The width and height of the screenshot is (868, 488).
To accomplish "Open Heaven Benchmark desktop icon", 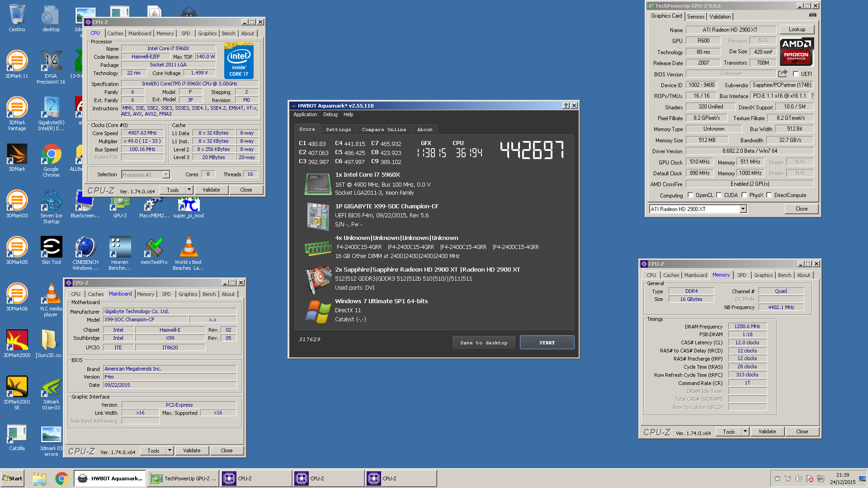I will coord(120,253).
